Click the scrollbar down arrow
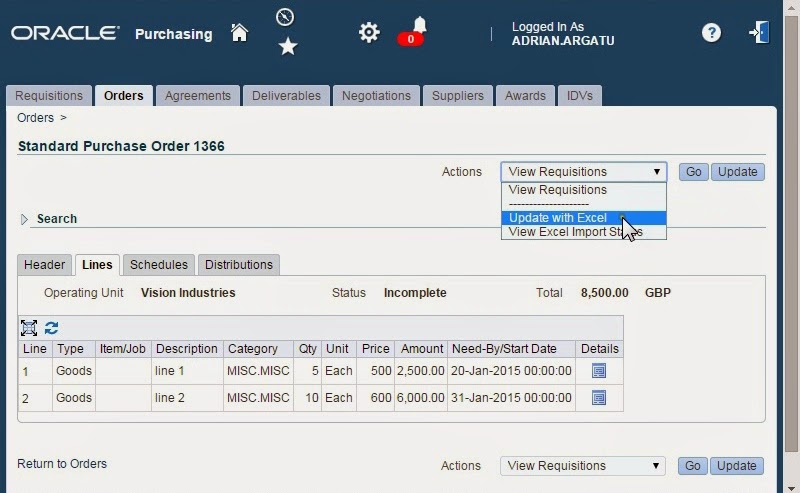800x493 pixels. (791, 488)
